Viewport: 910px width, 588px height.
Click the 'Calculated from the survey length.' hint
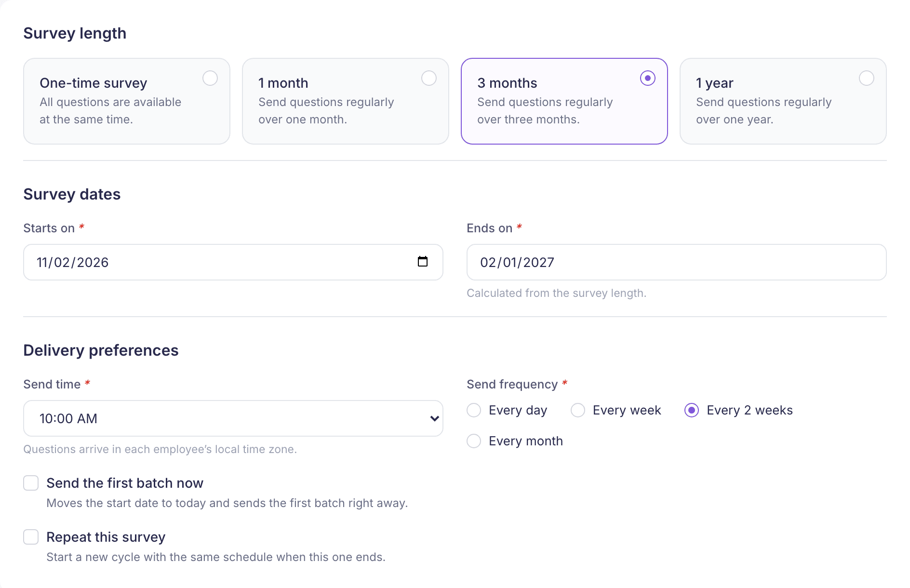tap(557, 293)
